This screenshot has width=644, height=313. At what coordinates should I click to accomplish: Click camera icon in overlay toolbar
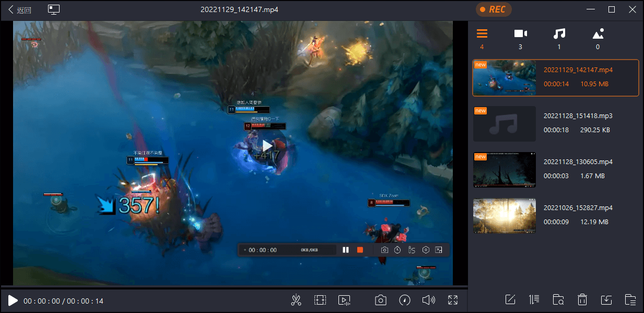tap(384, 250)
